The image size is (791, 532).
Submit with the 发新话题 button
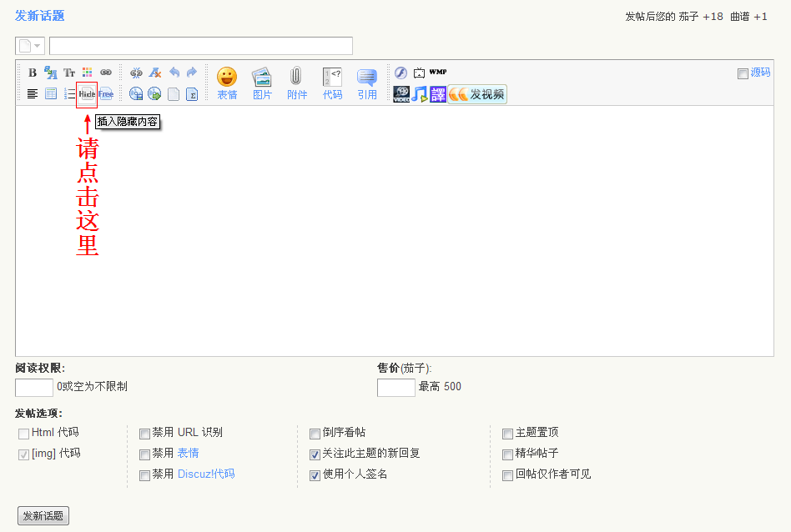[43, 516]
